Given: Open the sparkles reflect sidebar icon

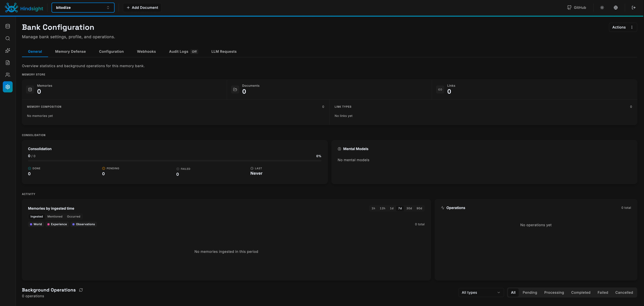Looking at the screenshot, I should click(8, 50).
